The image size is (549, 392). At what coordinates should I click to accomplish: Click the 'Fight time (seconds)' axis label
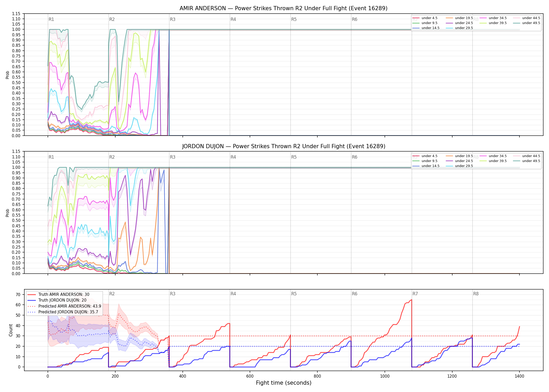click(284, 383)
